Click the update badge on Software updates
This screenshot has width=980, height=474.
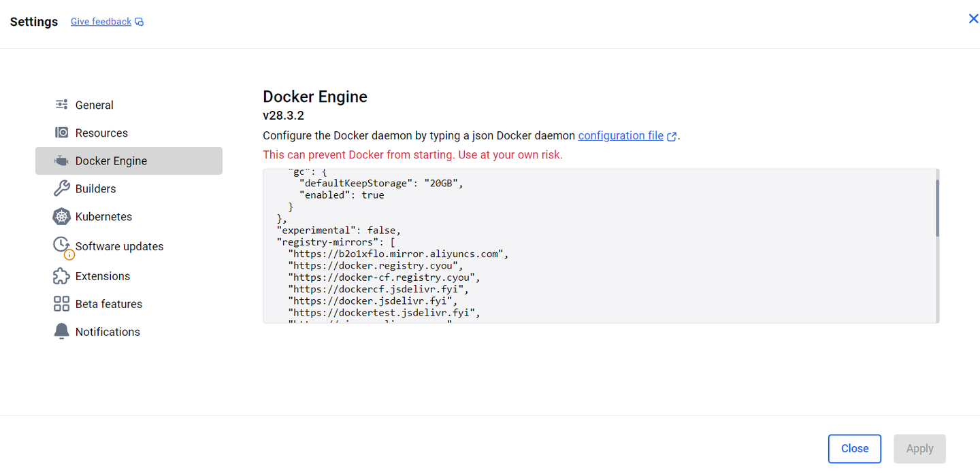pyautogui.click(x=68, y=253)
